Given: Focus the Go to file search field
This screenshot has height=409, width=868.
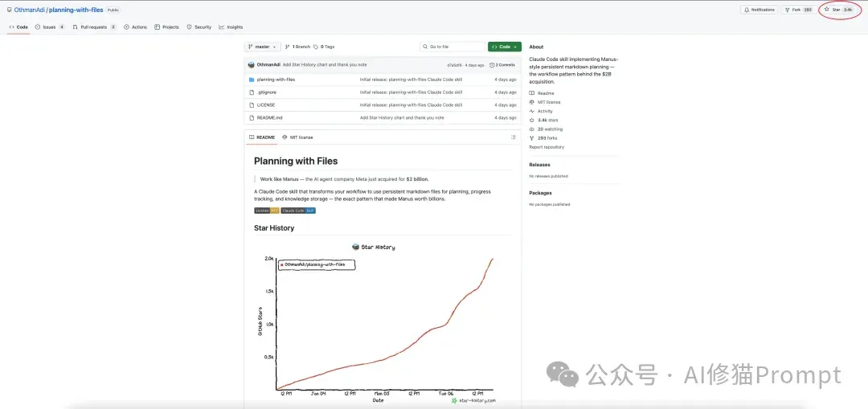Looking at the screenshot, I should pyautogui.click(x=452, y=47).
